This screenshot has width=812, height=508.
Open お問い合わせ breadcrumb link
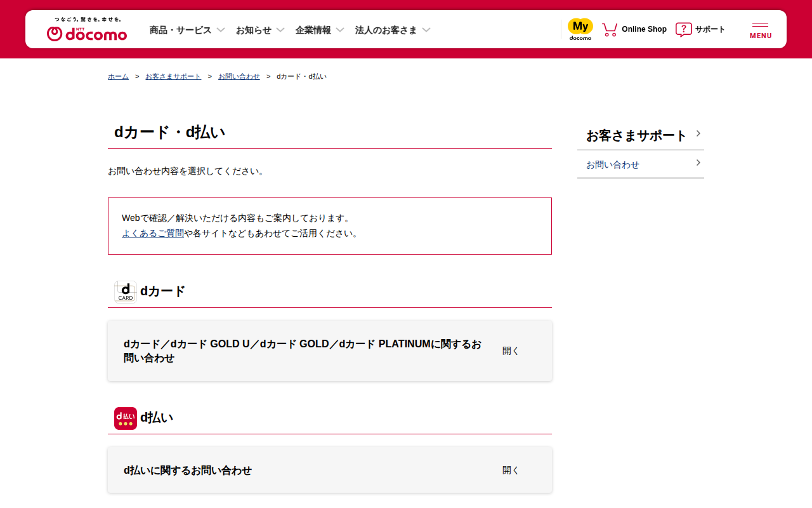[x=239, y=76]
